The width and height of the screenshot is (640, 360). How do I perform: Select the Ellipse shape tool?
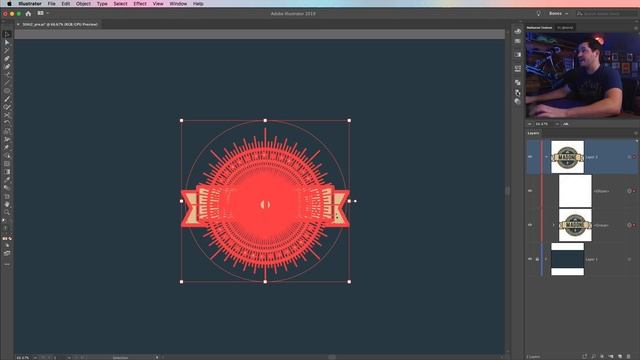pos(7,91)
